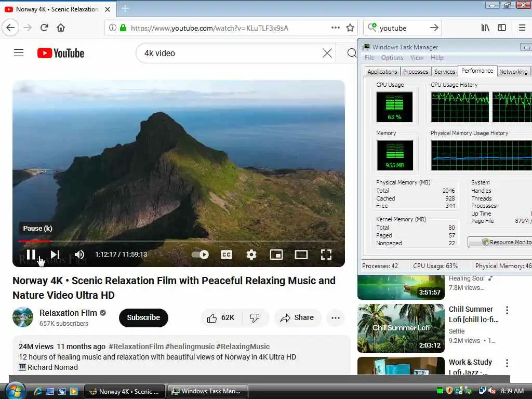Open the browser Library icon

click(x=485, y=28)
